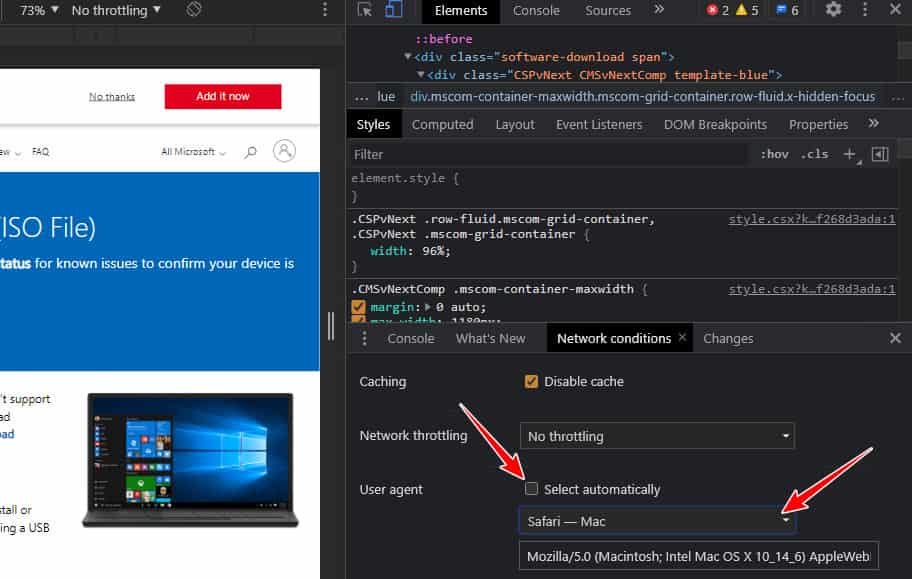
Task: Open device toolbar three-dot menu
Action: coord(325,9)
